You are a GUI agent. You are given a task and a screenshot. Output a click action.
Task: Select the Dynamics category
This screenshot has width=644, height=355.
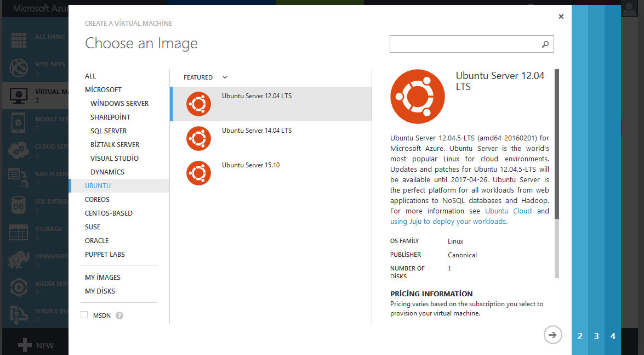[107, 172]
